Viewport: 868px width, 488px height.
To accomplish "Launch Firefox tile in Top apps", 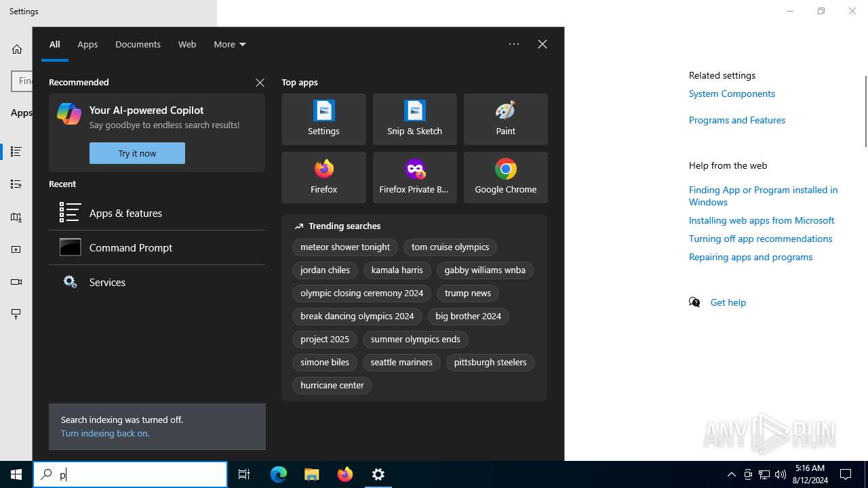I will point(323,178).
